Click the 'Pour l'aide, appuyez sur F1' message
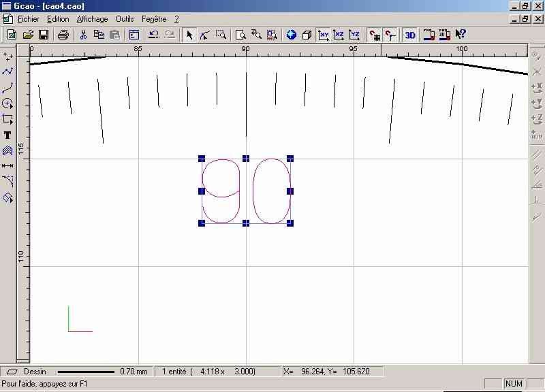 (45, 384)
